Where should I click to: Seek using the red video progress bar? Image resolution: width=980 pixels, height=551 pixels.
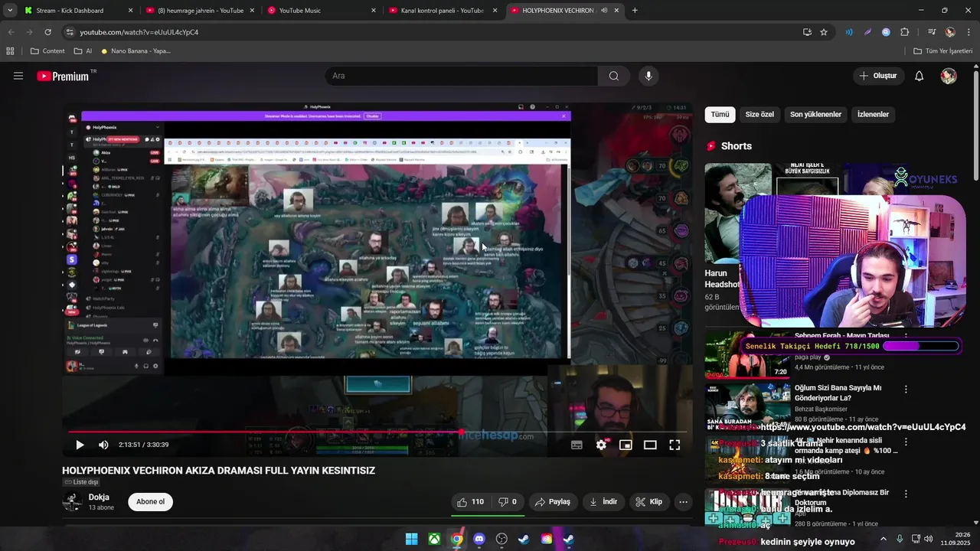tap(377, 432)
